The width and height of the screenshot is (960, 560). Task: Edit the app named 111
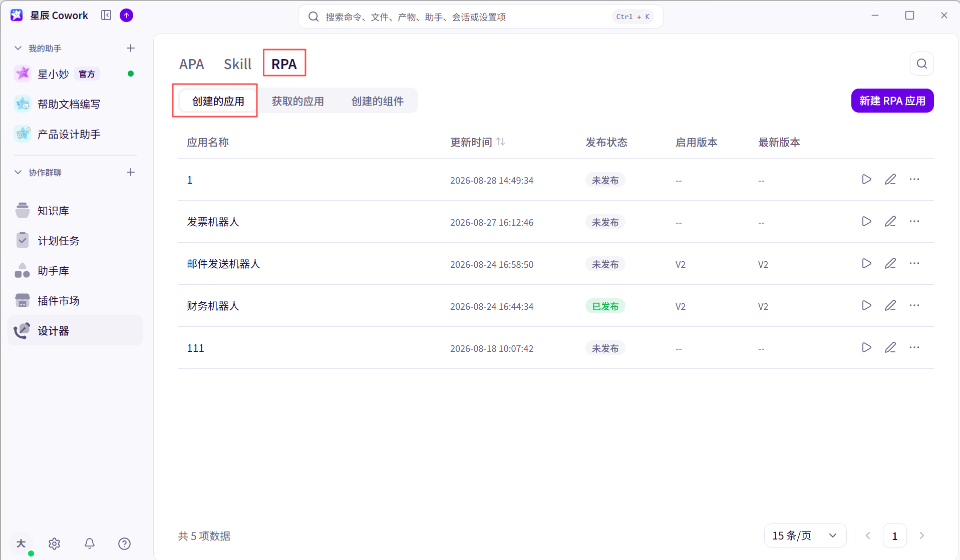[x=890, y=347]
